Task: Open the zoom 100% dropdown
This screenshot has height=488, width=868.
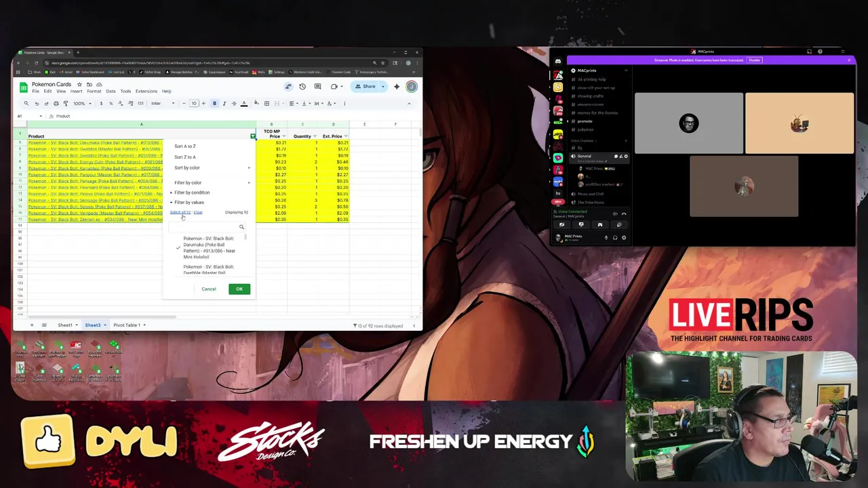Action: pos(83,104)
